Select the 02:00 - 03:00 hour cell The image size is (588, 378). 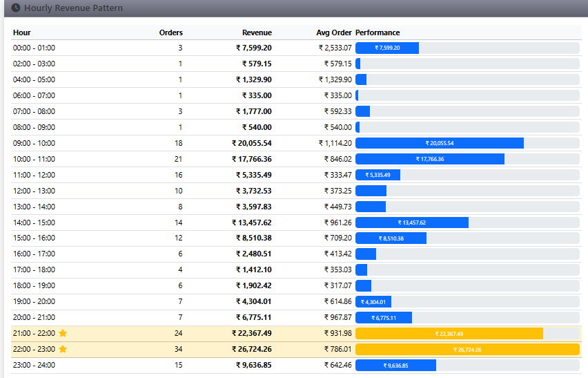pyautogui.click(x=34, y=64)
